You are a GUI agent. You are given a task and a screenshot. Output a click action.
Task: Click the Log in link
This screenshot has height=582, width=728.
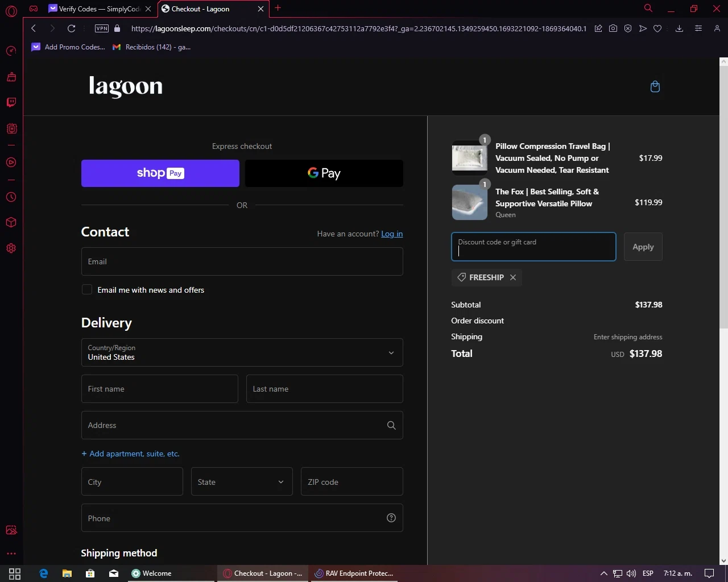point(392,234)
